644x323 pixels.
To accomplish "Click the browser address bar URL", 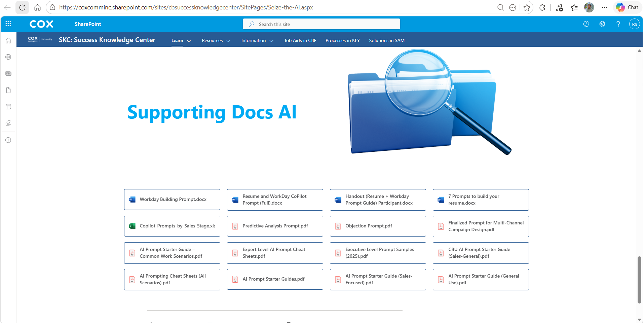I will [186, 7].
